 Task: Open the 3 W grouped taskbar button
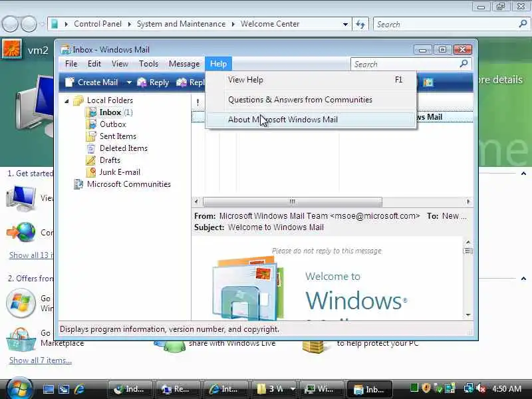tap(275, 389)
